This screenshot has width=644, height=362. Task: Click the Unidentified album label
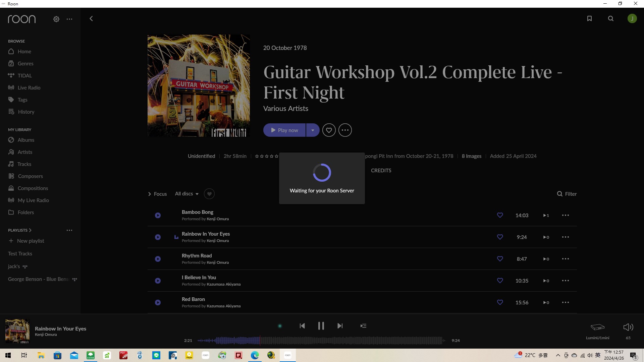(201, 156)
